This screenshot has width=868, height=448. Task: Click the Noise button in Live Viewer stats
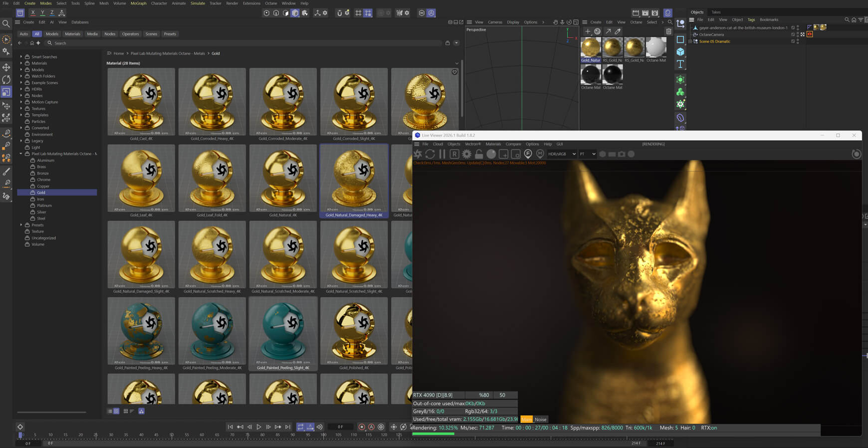point(541,420)
